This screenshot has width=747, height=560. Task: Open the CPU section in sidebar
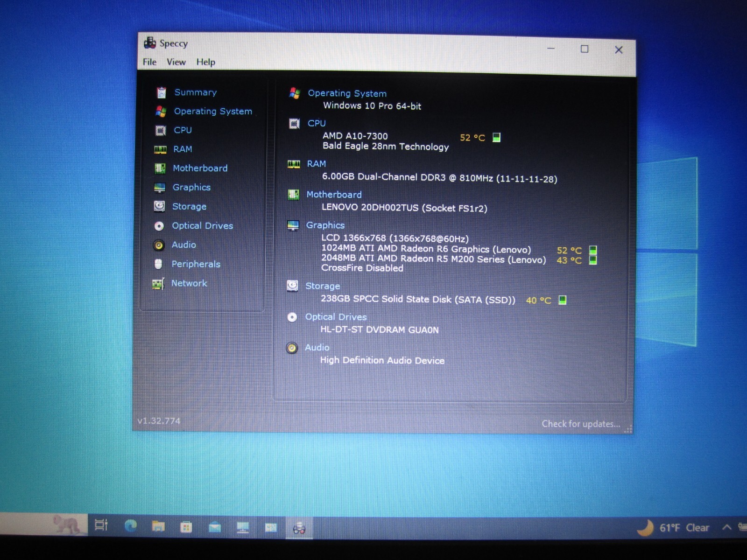[183, 130]
